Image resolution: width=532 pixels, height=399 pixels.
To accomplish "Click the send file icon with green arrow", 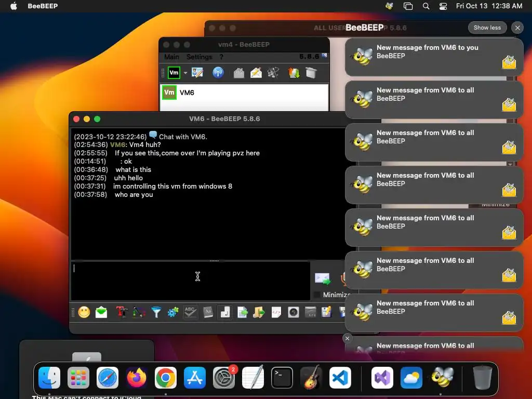I will 242,312.
